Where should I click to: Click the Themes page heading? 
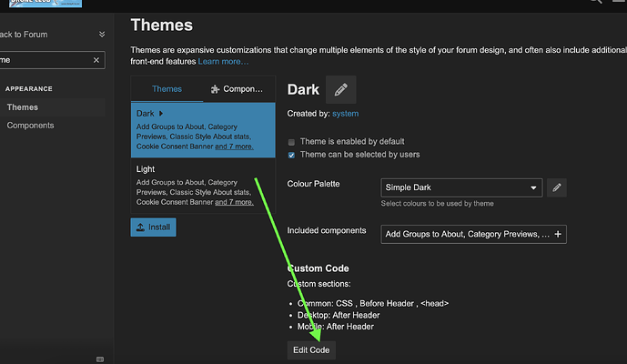(162, 25)
